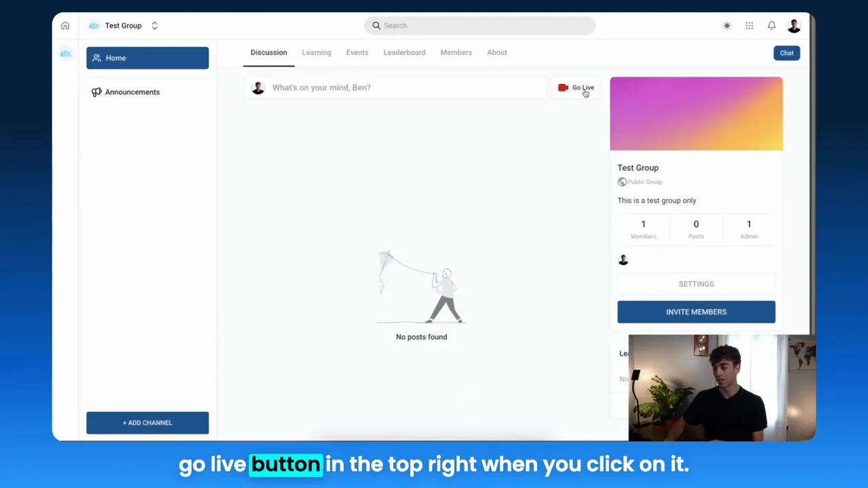Screen dimensions: 868x488
Task: Click the globe icon next to Public Group
Action: 622,182
